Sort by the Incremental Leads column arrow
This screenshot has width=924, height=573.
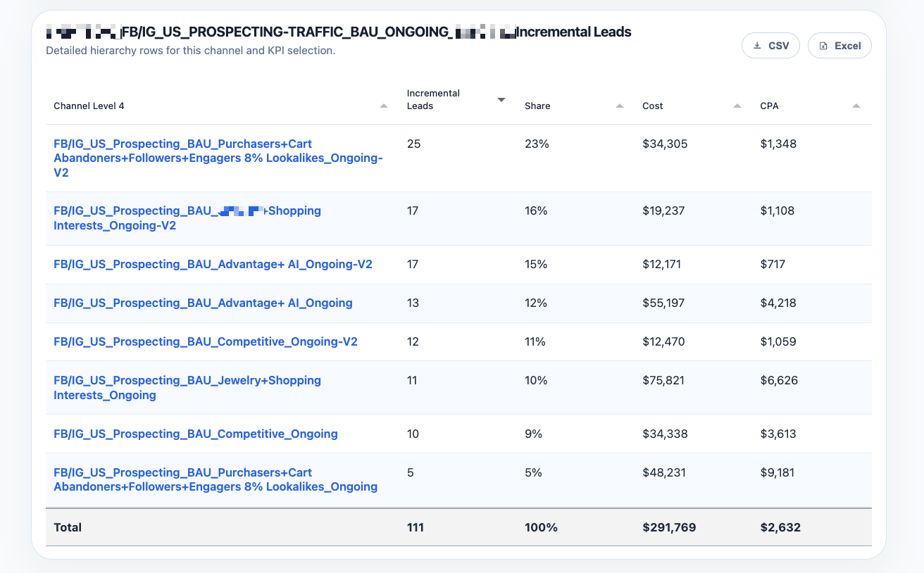501,100
